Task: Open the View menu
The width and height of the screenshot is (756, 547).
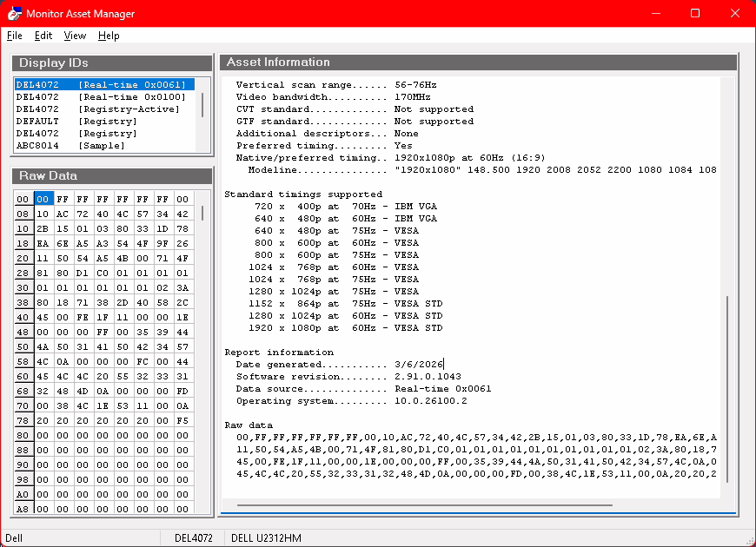Action: (75, 36)
